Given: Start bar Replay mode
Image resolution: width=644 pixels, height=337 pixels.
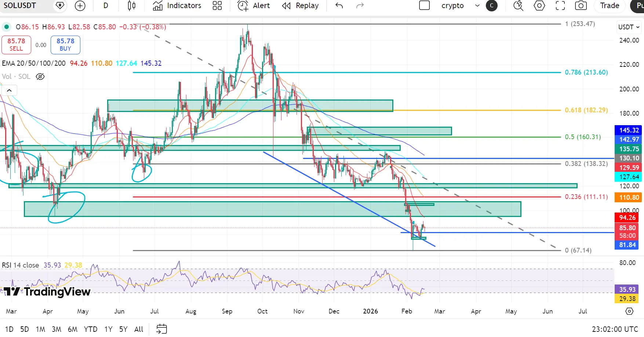Looking at the screenshot, I should click(300, 6).
